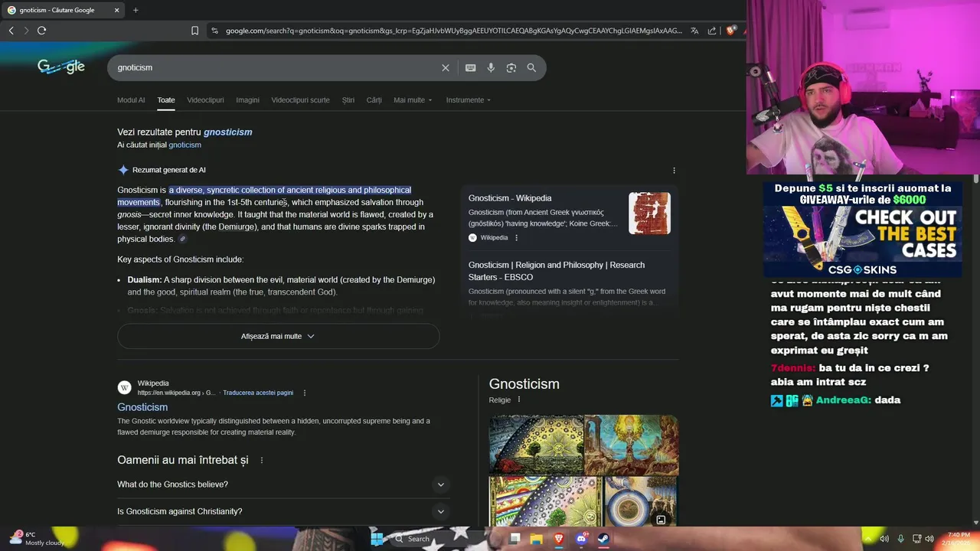Switch to 'Știri' news tab

click(x=348, y=100)
